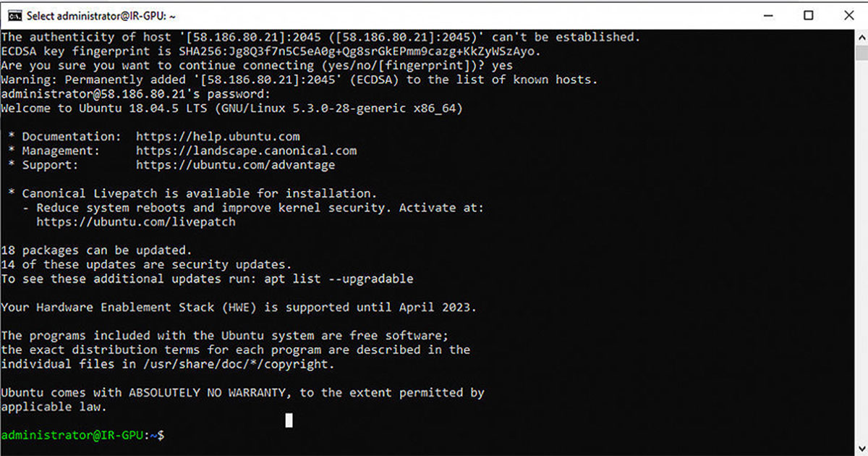This screenshot has height=456, width=868.
Task: Click the vertical scrollbar thumb
Action: tap(861, 52)
